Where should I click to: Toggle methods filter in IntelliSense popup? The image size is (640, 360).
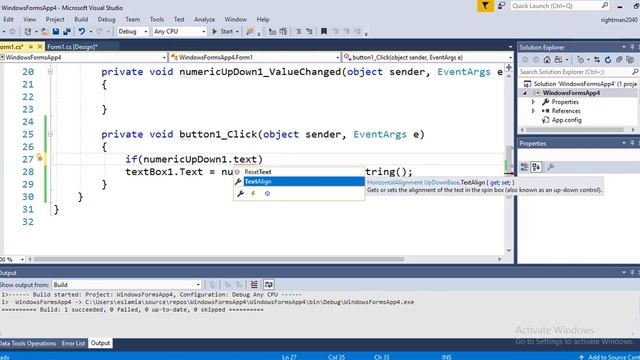(267, 193)
